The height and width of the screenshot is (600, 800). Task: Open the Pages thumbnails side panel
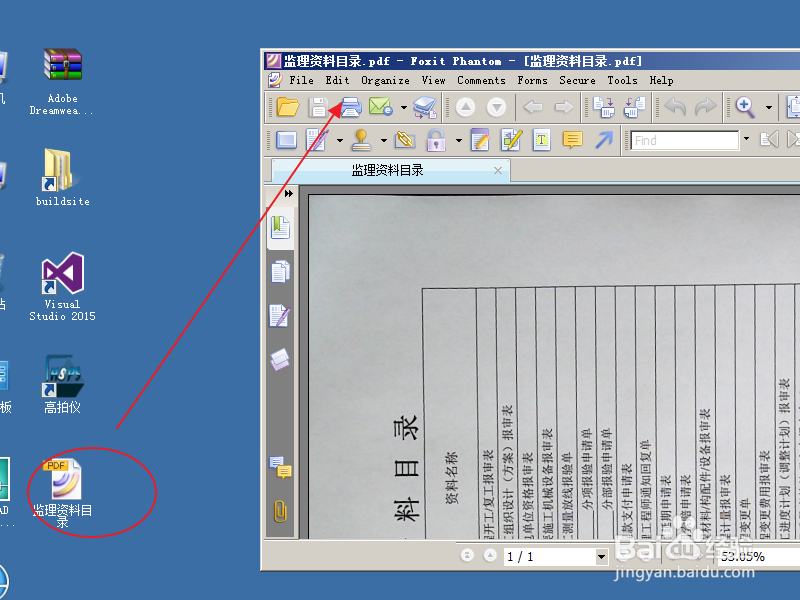click(x=280, y=271)
